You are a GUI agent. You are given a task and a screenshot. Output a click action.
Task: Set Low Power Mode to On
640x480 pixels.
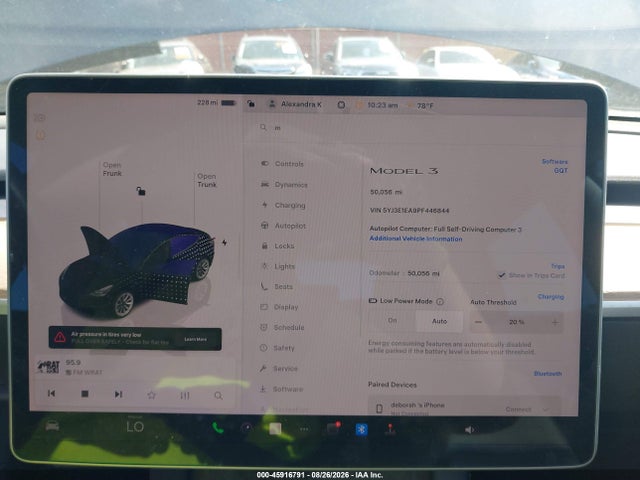392,321
